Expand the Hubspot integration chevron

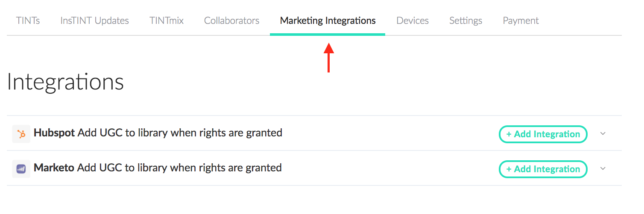(603, 133)
